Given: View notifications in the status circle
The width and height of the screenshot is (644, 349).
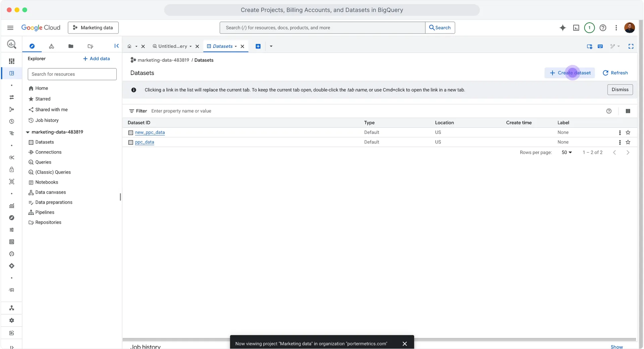Looking at the screenshot, I should pyautogui.click(x=589, y=28).
